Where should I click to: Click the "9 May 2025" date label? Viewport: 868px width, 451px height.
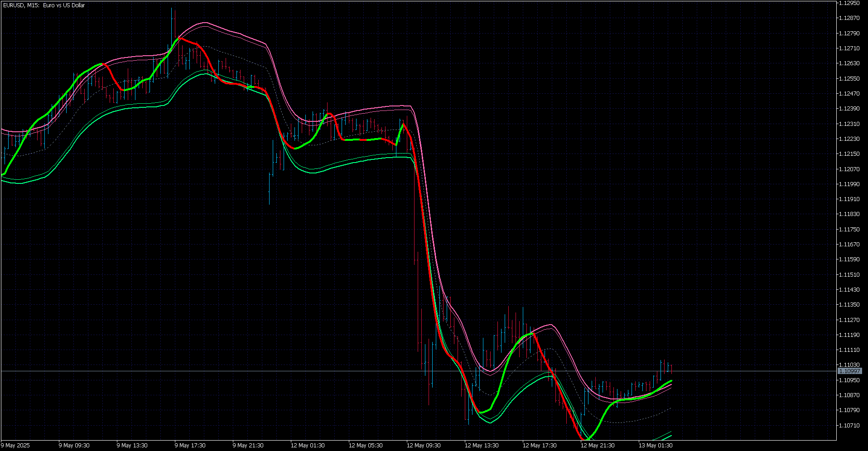[15, 446]
